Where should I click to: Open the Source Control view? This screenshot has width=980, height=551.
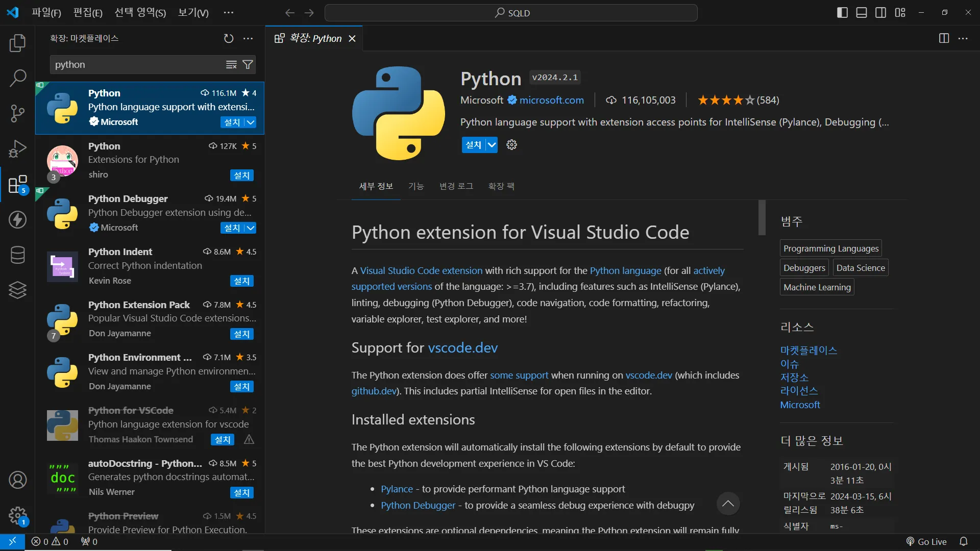click(17, 113)
